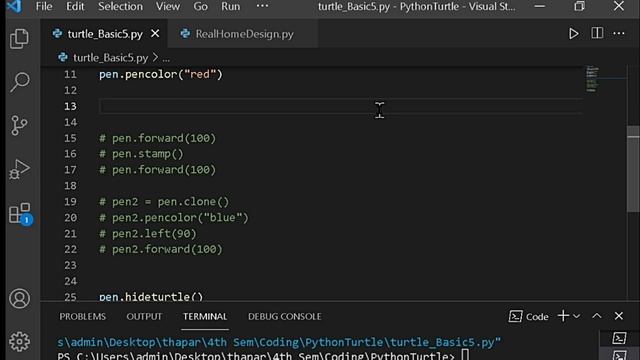Click line number 15 in gutter
640x360 pixels.
70,138
